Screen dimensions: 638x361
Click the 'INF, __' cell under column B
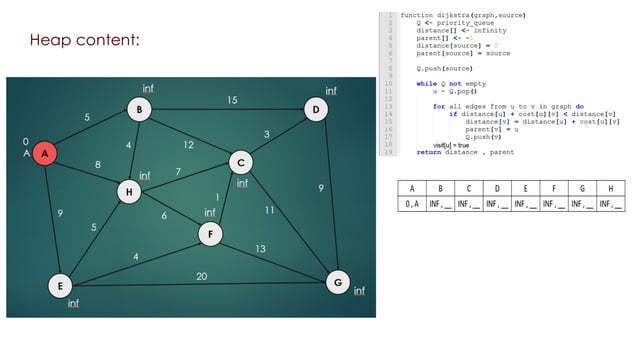tap(440, 204)
